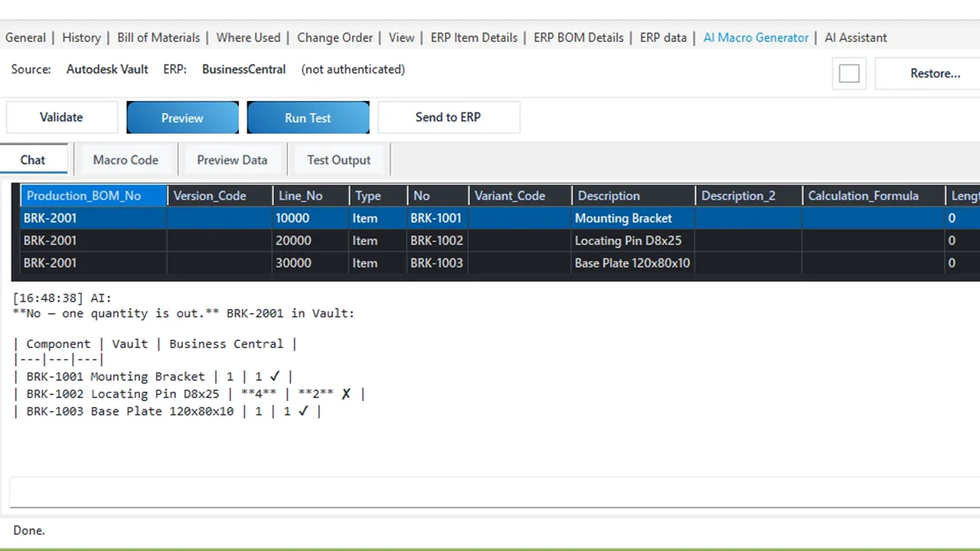Select the Base Plate 120x80x10 cell
The height and width of the screenshot is (551, 980).
[x=633, y=262]
